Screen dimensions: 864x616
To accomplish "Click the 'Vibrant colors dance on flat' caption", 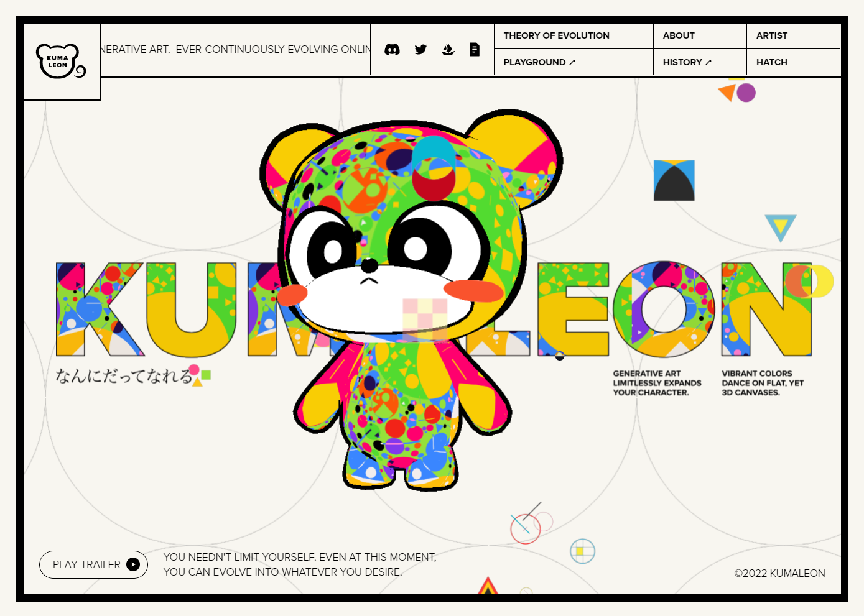I will (763, 383).
